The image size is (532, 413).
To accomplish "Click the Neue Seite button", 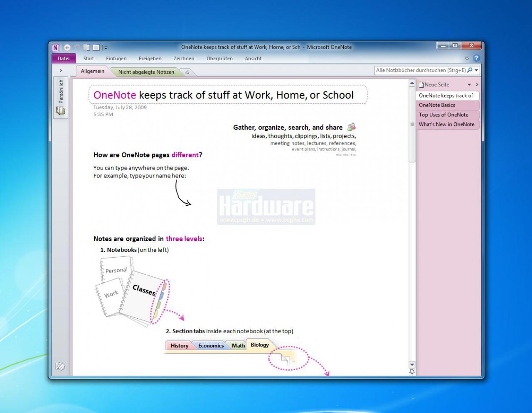I will (x=434, y=84).
